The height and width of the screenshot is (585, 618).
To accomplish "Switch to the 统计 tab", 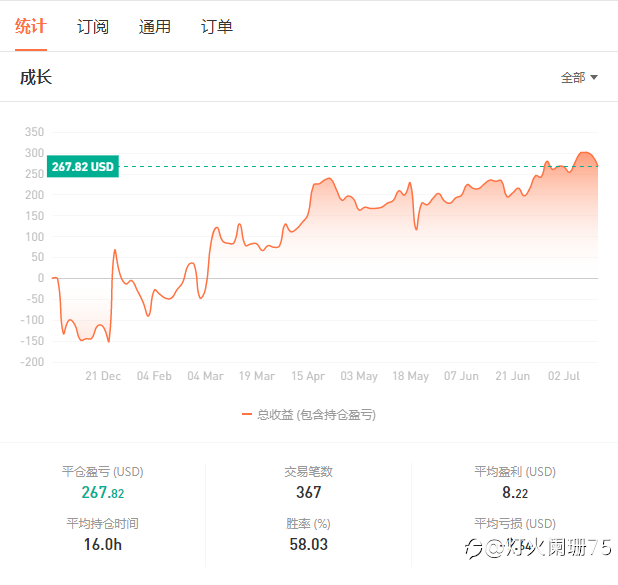I will coord(31,27).
